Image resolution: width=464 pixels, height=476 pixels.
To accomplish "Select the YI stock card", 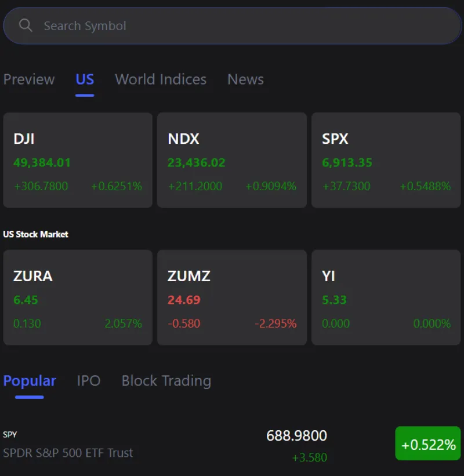I will click(x=386, y=297).
